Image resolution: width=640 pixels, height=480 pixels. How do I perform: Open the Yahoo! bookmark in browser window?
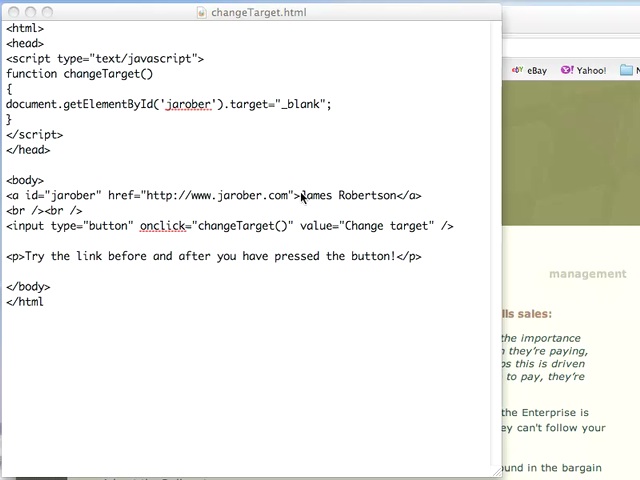tap(584, 70)
